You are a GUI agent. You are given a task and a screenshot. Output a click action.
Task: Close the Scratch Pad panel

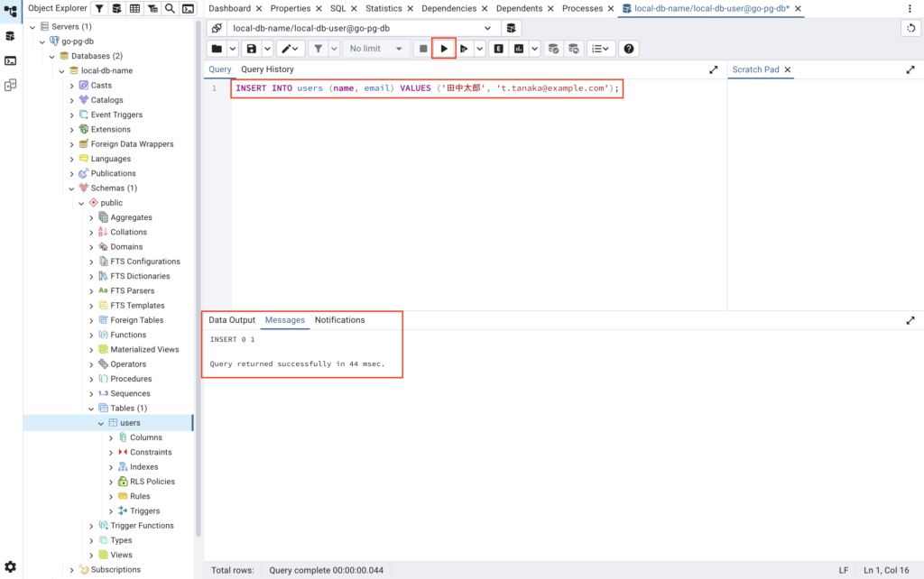click(788, 69)
